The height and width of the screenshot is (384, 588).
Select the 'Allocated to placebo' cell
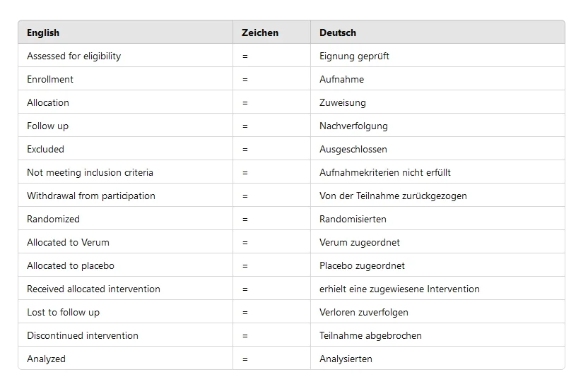(71, 265)
